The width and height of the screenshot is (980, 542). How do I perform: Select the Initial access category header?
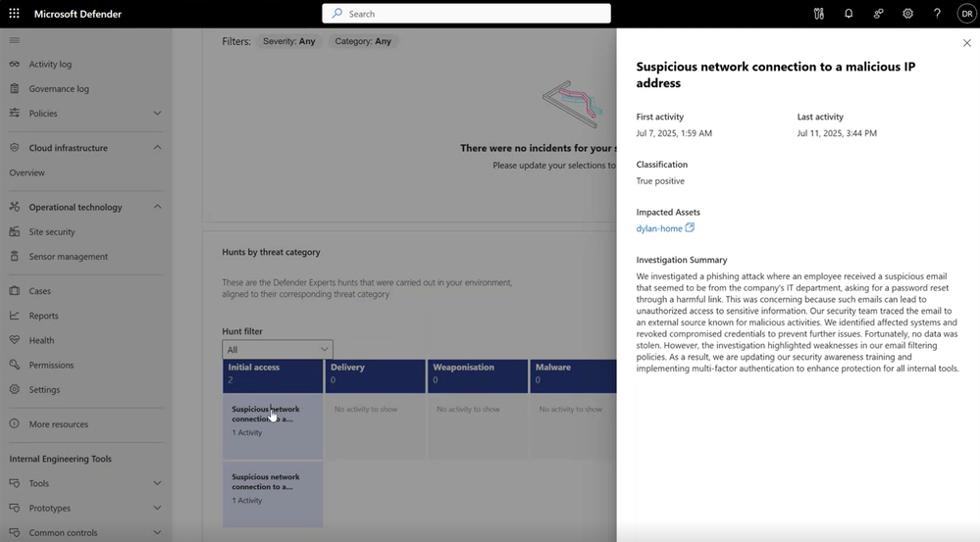click(273, 376)
